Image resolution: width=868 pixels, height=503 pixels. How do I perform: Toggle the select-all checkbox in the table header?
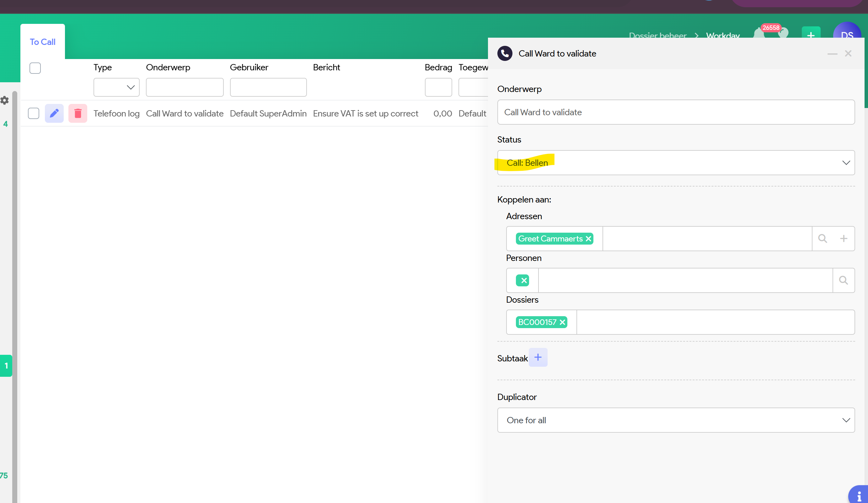[x=35, y=68]
